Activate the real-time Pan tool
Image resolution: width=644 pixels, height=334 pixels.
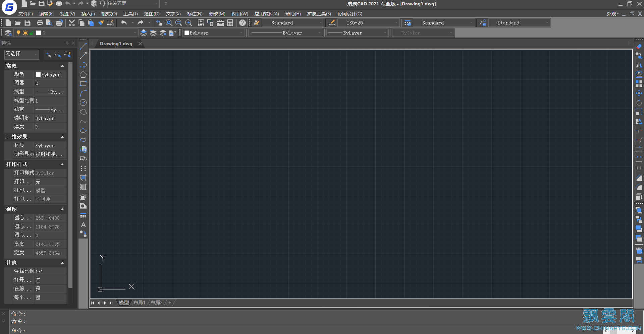[159, 23]
